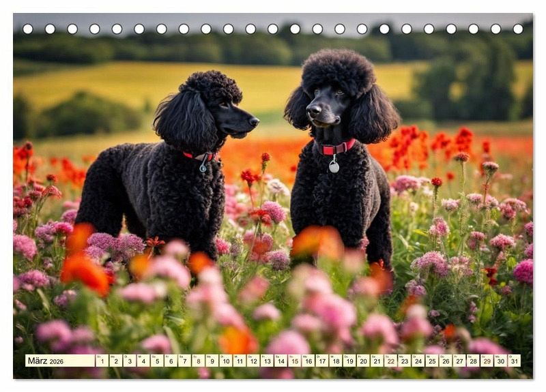
Task: Pick day 16 in the date row
Action: tap(308, 361)
